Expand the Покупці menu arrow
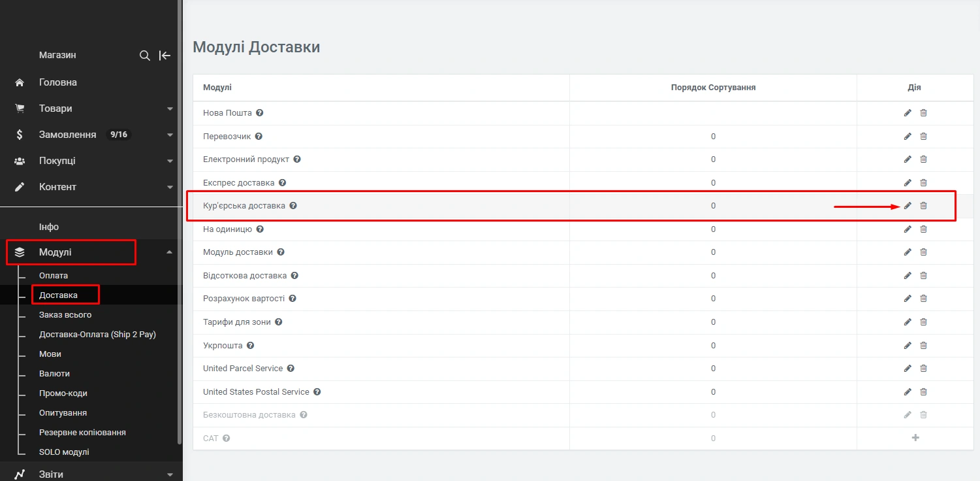980x481 pixels. [170, 161]
